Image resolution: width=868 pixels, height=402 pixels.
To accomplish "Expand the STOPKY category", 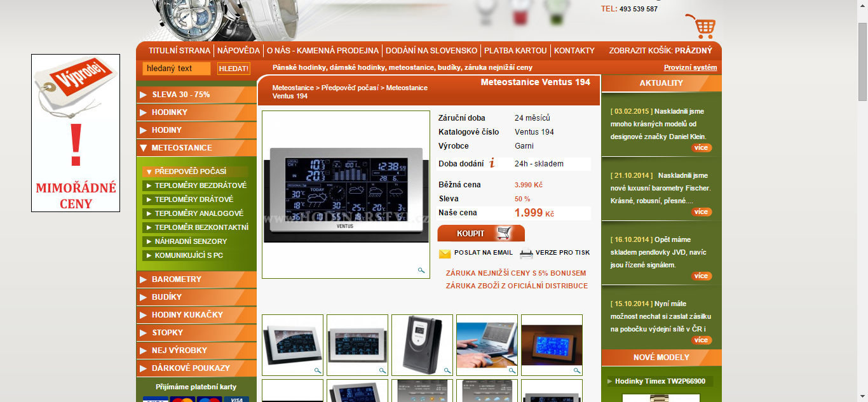I will [x=196, y=333].
